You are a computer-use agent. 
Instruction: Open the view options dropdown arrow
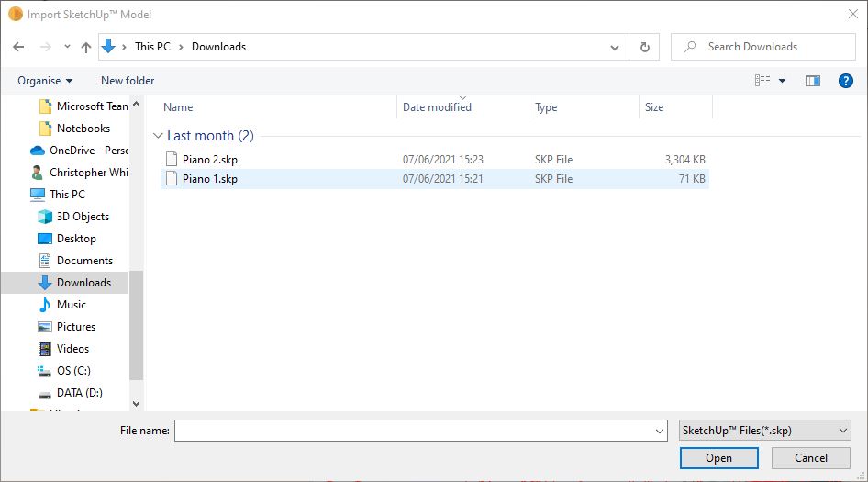point(782,81)
